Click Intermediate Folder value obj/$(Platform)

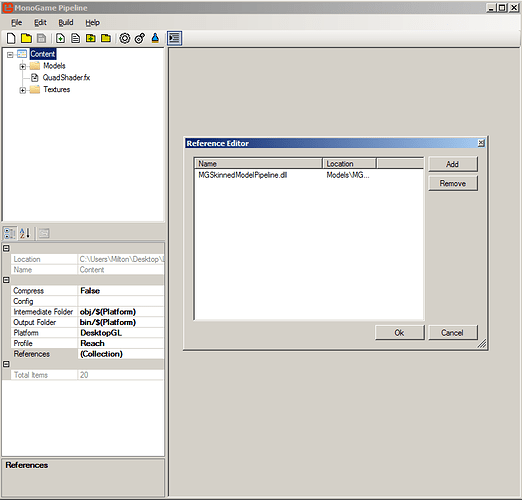coord(121,312)
